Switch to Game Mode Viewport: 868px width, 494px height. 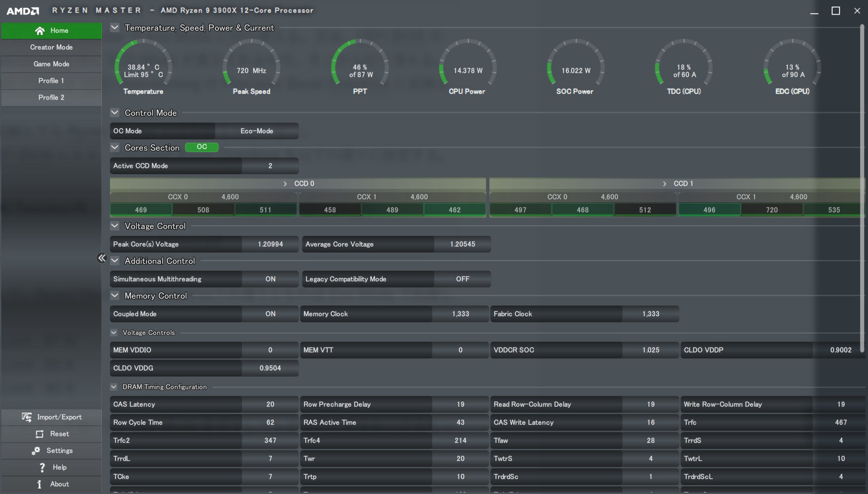[51, 64]
